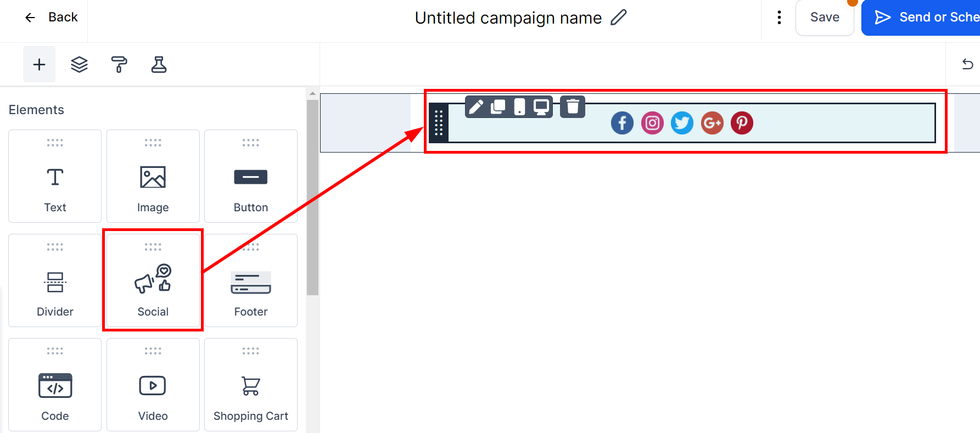Click the Google Plus social icon
This screenshot has height=433, width=980.
(x=712, y=123)
